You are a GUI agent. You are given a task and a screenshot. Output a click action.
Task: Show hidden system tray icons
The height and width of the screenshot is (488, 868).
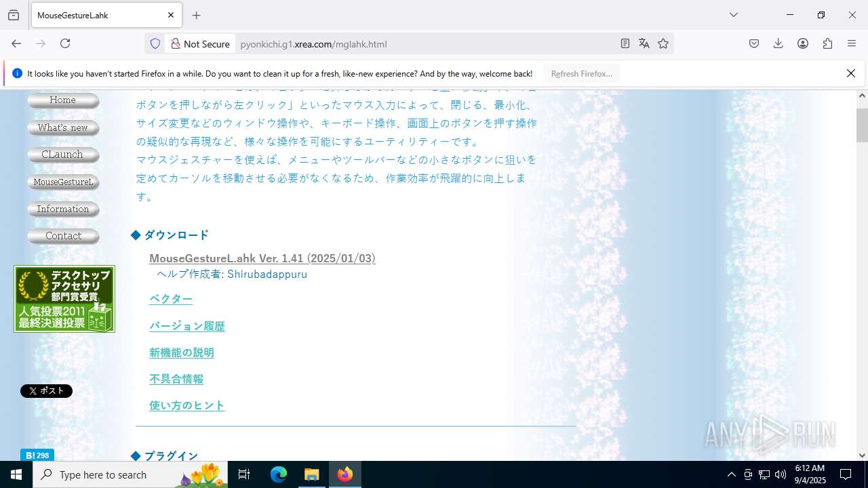(731, 474)
